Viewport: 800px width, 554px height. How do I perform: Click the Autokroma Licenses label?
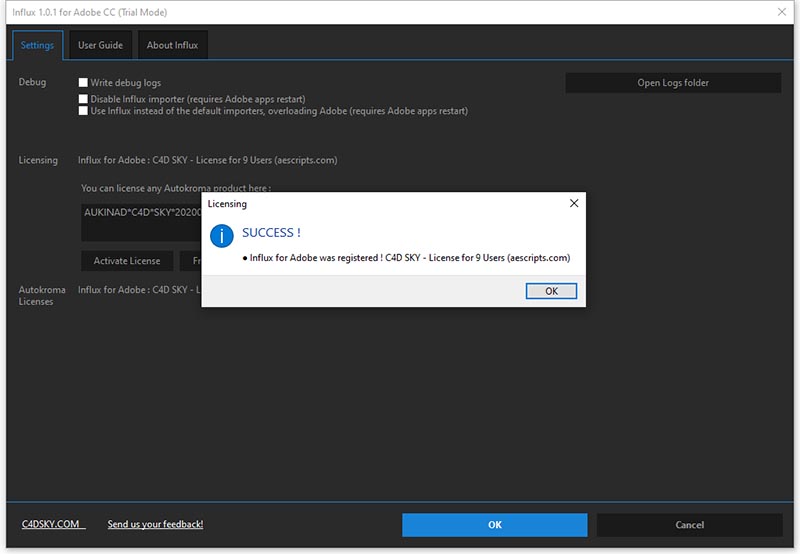click(x=42, y=295)
